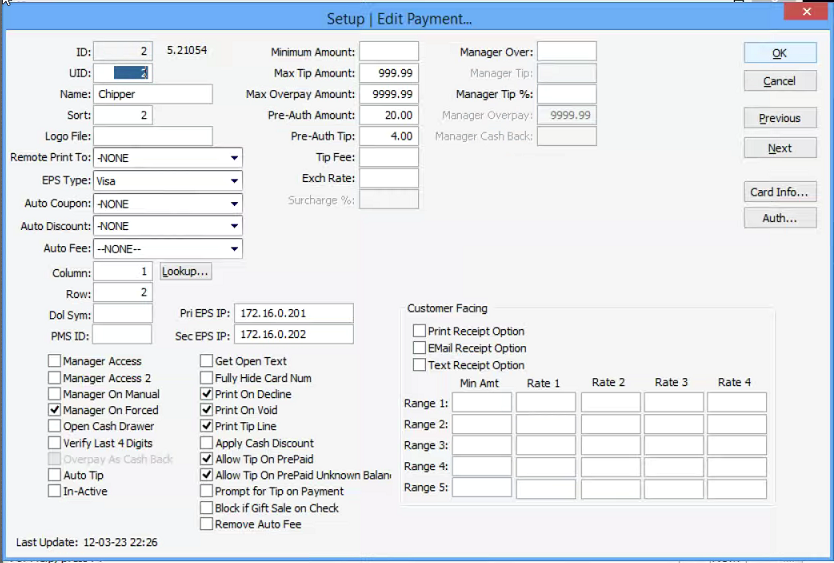Open the Auth settings button
The width and height of the screenshot is (834, 563).
pyautogui.click(x=779, y=218)
